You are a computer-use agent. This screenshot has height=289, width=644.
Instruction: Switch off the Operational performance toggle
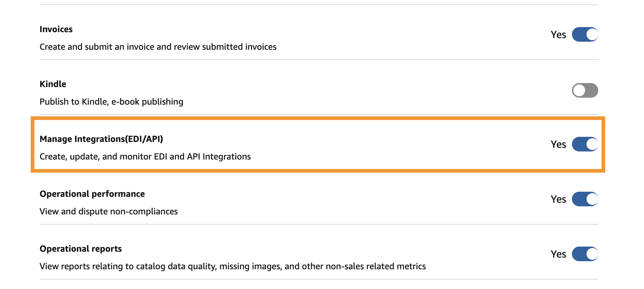585,199
